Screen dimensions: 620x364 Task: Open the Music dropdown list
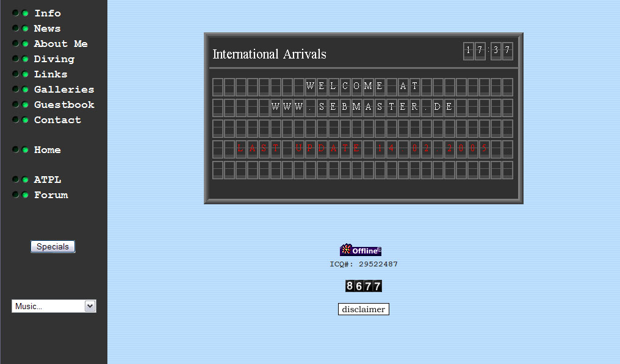pyautogui.click(x=48, y=306)
